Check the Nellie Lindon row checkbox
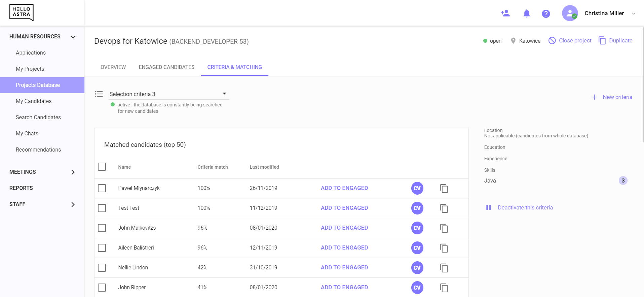644x297 pixels. tap(102, 267)
